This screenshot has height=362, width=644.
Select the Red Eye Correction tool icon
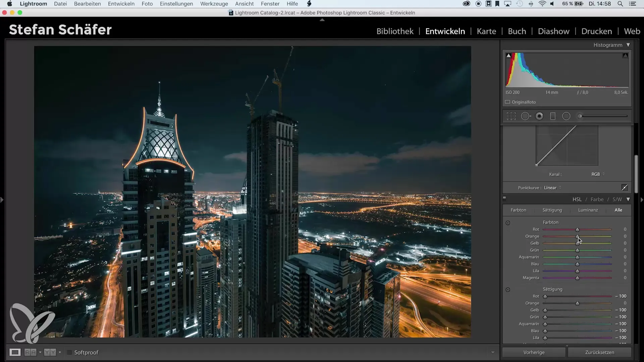point(539,116)
